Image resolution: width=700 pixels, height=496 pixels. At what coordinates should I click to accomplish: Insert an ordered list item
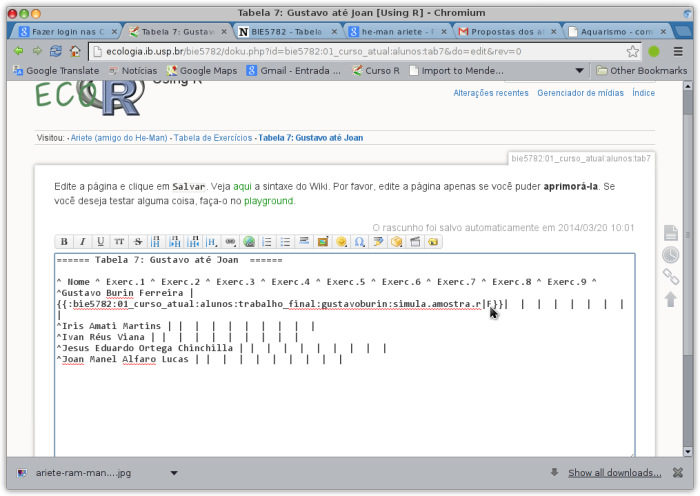[267, 241]
